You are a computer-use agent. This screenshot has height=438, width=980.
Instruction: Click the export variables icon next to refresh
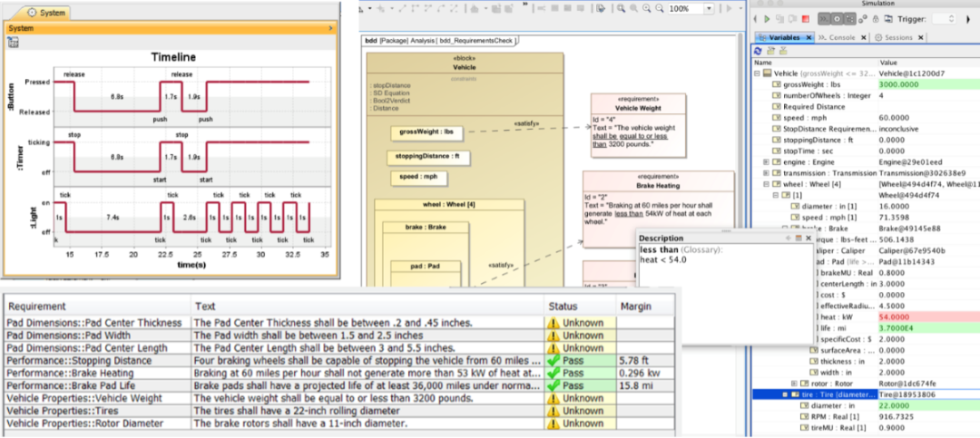(771, 51)
